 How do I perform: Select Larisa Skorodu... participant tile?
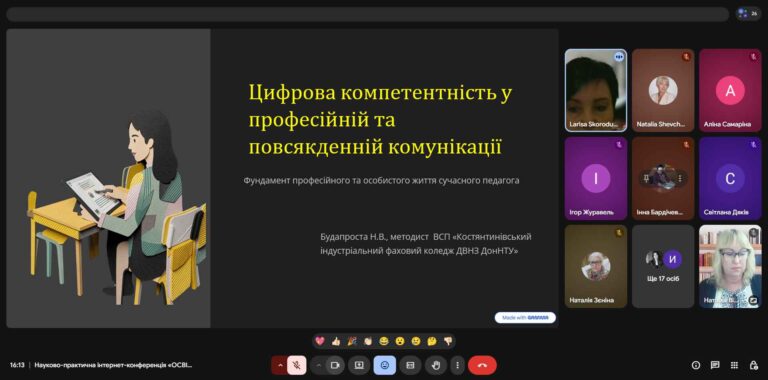(x=596, y=90)
